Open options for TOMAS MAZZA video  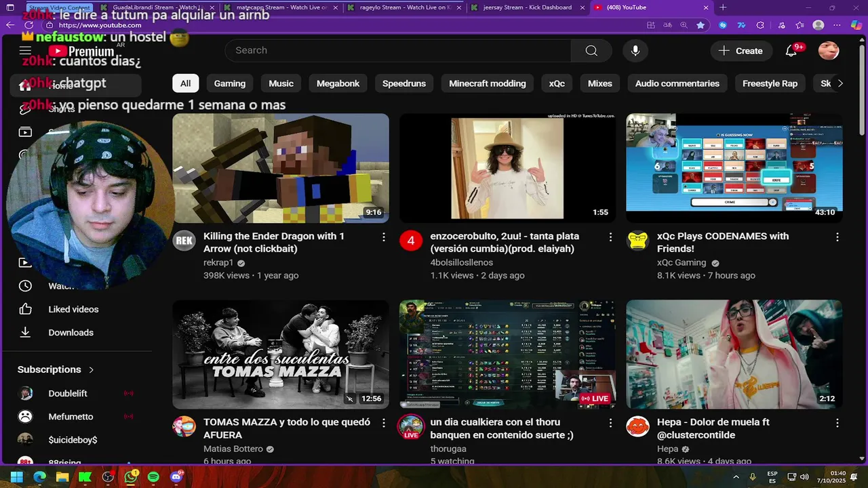384,423
